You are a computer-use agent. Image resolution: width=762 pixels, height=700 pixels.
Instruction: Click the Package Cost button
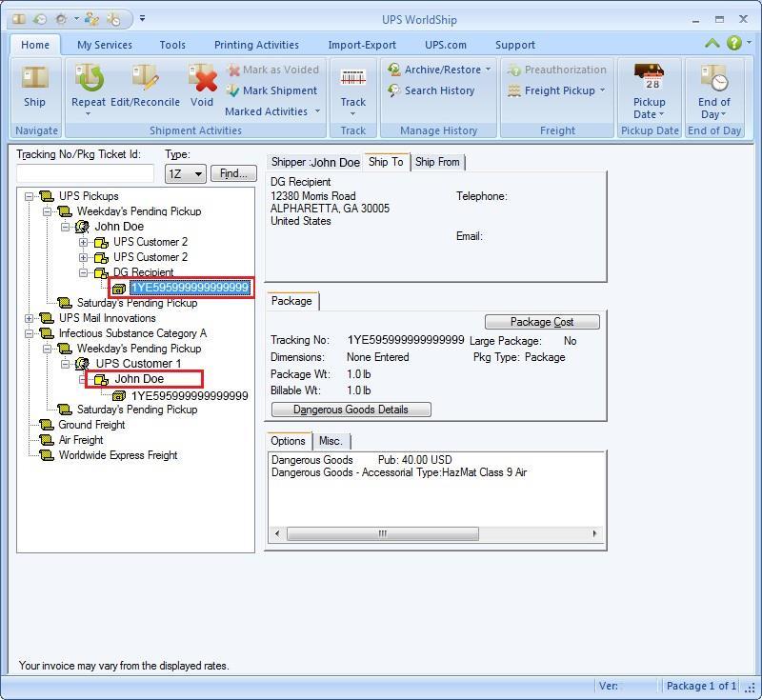tap(542, 322)
